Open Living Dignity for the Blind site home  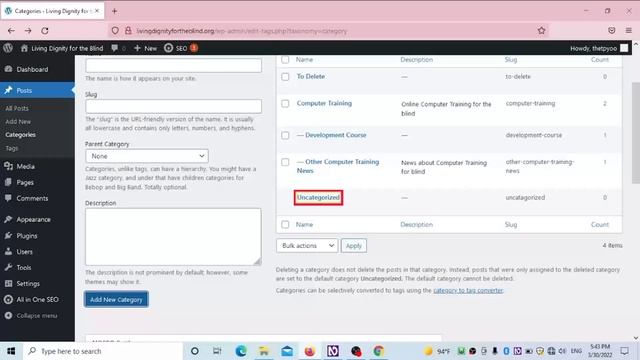pyautogui.click(x=62, y=48)
